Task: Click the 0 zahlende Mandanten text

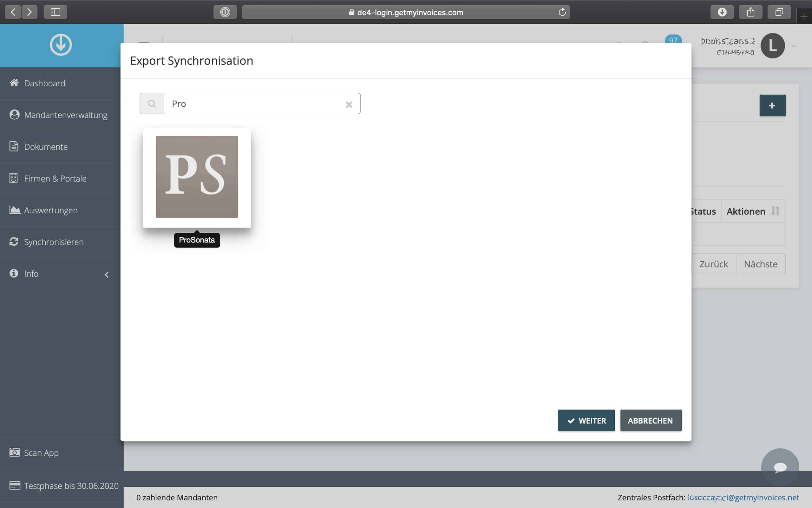Action: coord(177,497)
